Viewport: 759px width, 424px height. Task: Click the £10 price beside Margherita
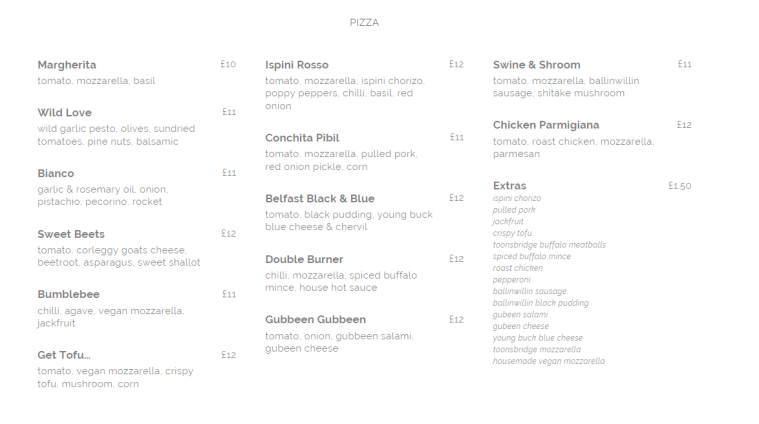[228, 65]
